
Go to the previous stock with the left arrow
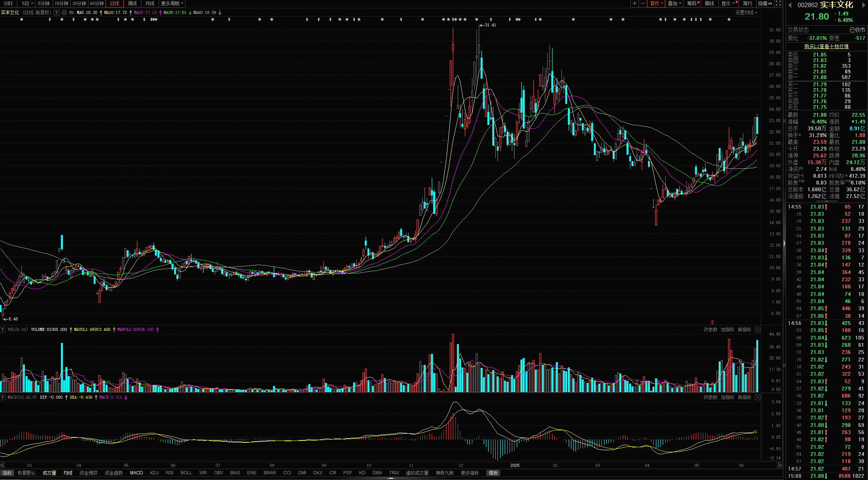tap(790, 5)
